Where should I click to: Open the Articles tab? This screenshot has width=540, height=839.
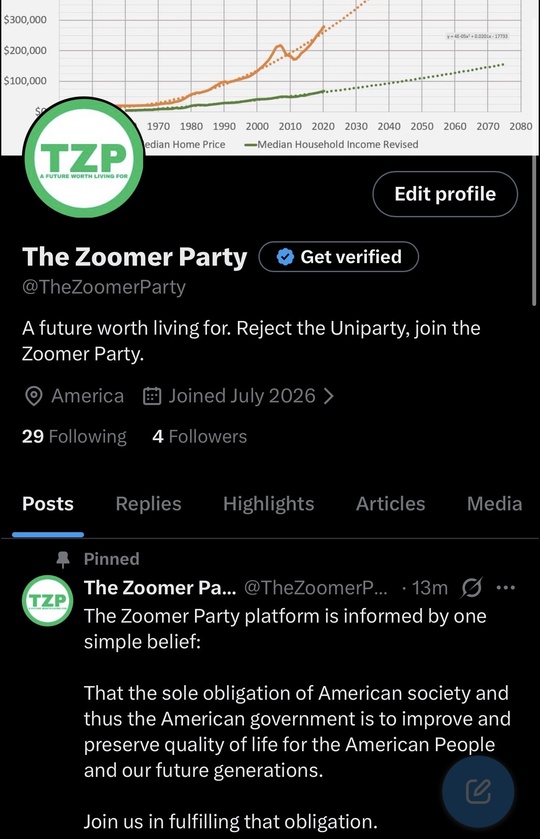[x=391, y=504]
